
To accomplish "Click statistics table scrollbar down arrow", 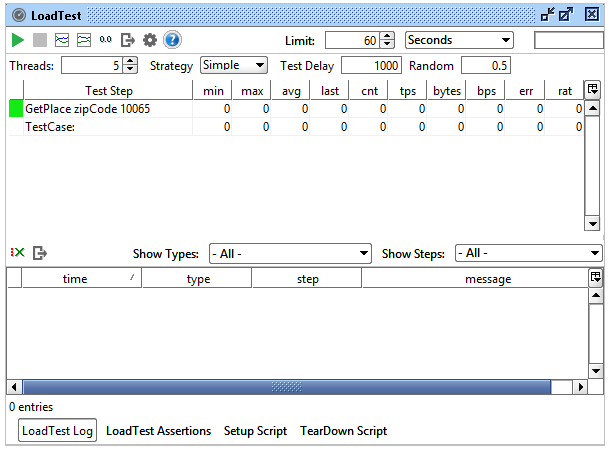I will (592, 223).
